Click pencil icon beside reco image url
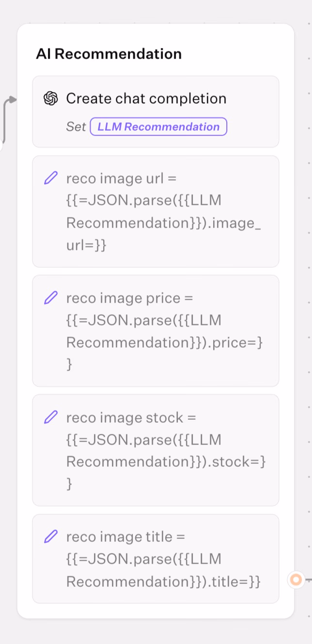The width and height of the screenshot is (312, 644). [x=51, y=179]
